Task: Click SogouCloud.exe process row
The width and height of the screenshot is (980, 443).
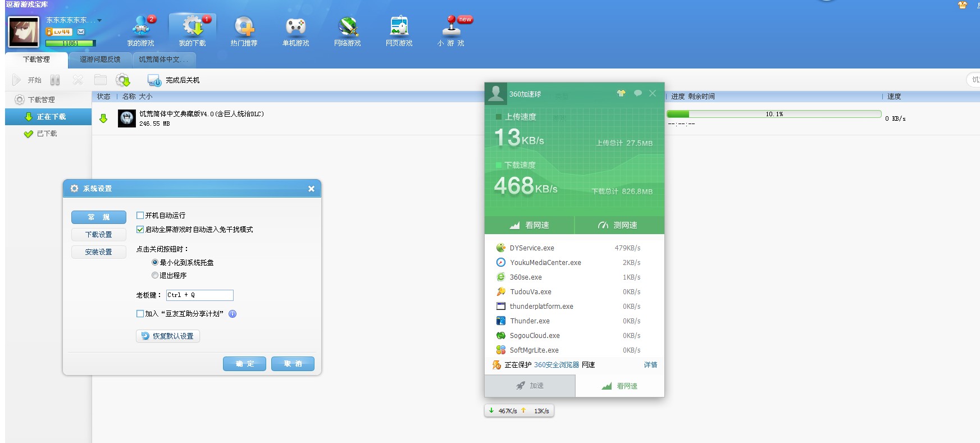Action: [574, 335]
